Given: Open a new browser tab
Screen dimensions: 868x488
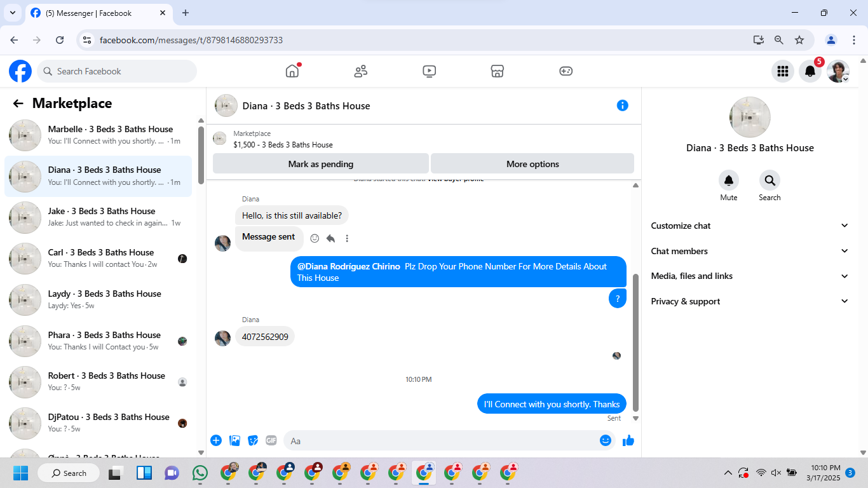Looking at the screenshot, I should (x=186, y=13).
